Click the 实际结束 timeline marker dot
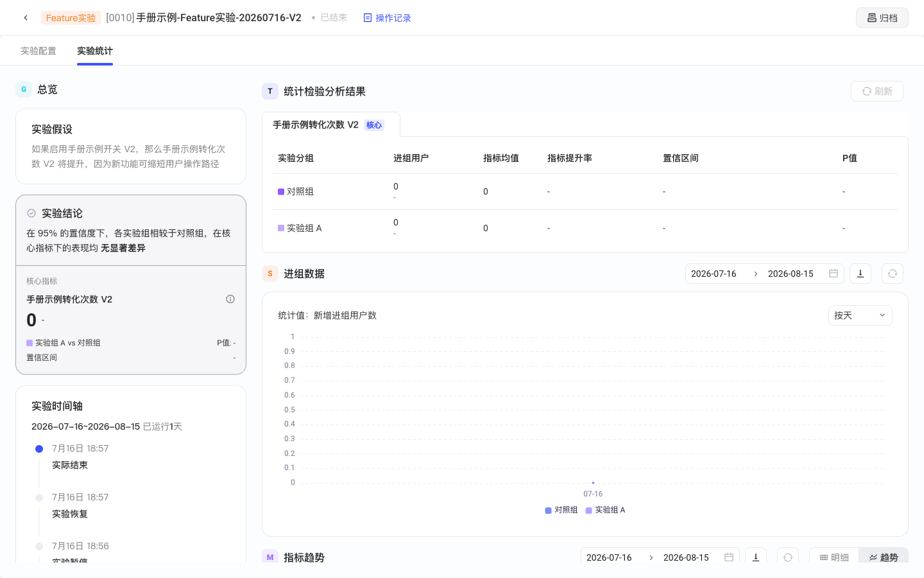This screenshot has height=578, width=924. (39, 449)
